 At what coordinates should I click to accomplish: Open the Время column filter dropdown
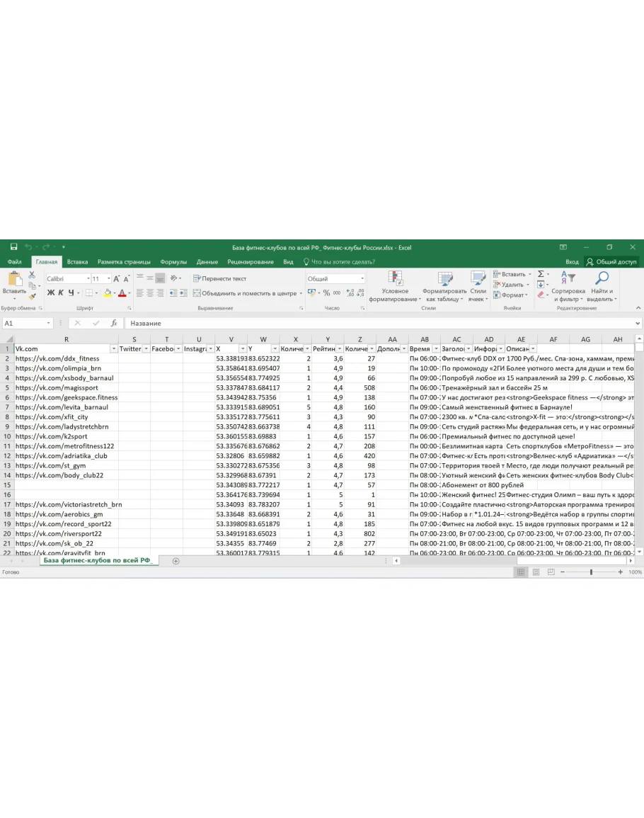click(x=436, y=348)
